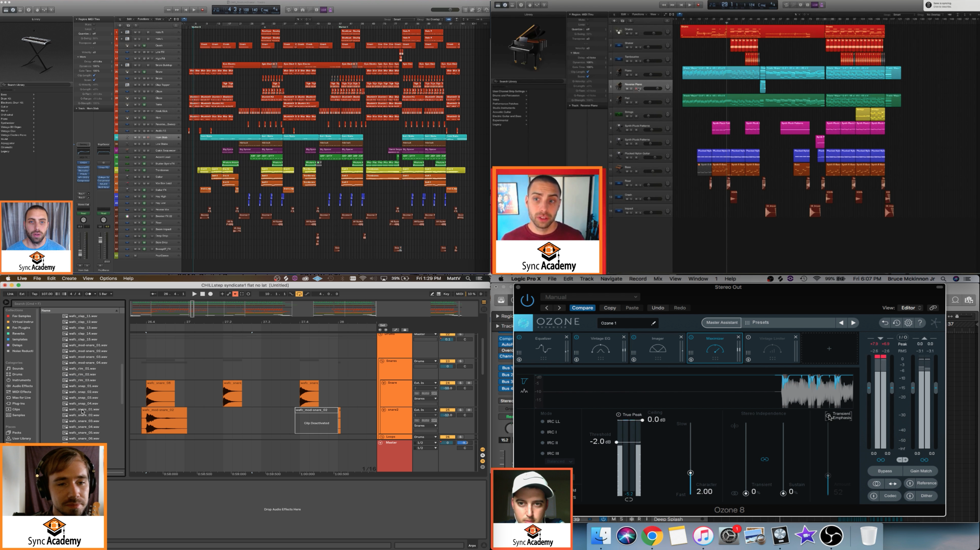Select the Vintage EQ module in Ozone

tap(600, 348)
